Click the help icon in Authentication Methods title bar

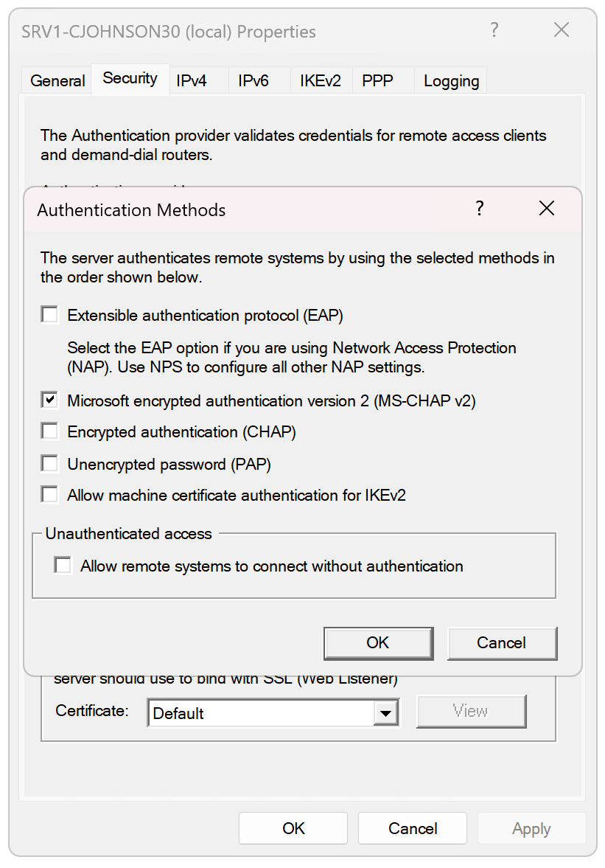(480, 209)
